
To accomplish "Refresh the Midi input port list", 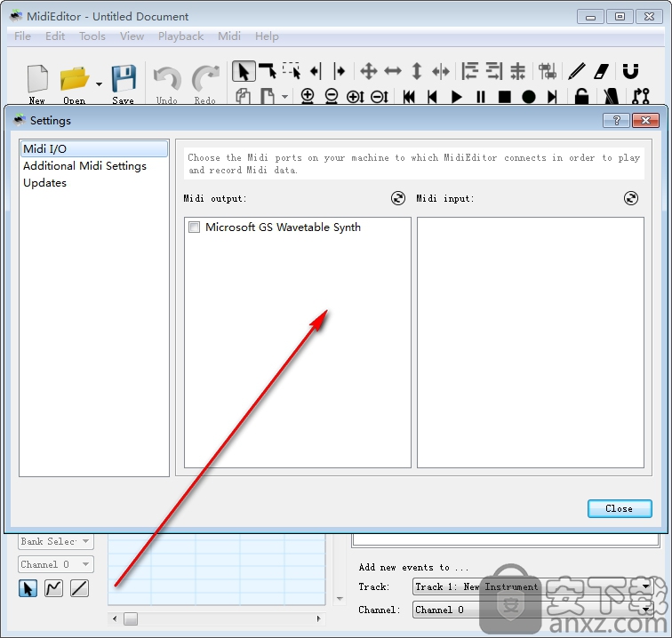I will click(x=631, y=198).
